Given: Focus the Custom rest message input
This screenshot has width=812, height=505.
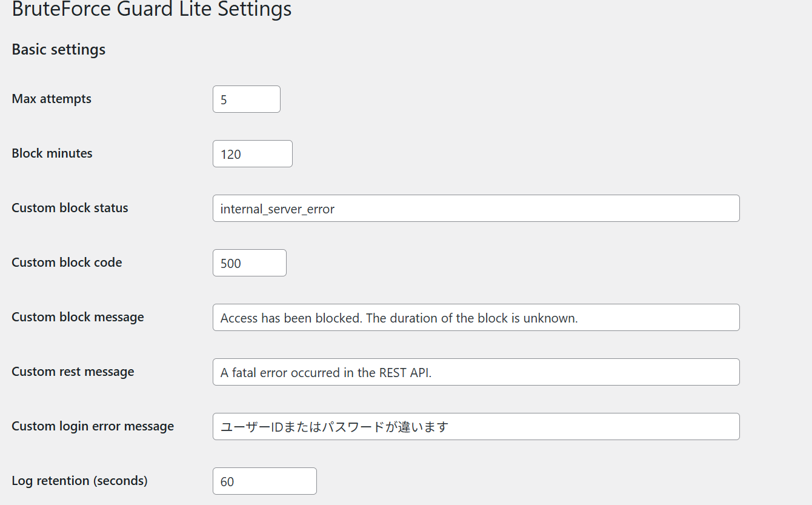Looking at the screenshot, I should pyautogui.click(x=476, y=372).
